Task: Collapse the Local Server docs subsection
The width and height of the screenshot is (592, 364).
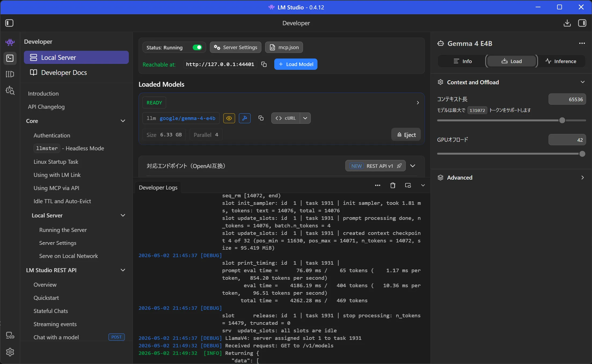Action: (123, 215)
